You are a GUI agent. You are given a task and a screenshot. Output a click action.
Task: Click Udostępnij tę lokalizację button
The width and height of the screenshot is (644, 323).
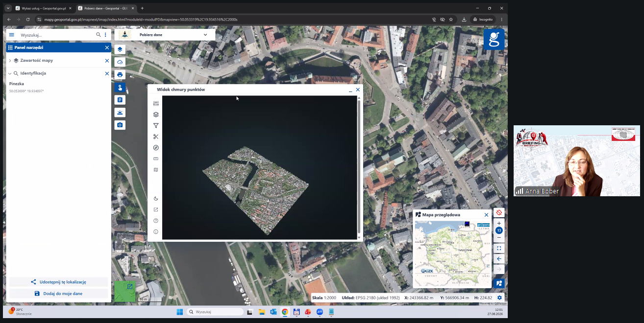[x=58, y=282]
